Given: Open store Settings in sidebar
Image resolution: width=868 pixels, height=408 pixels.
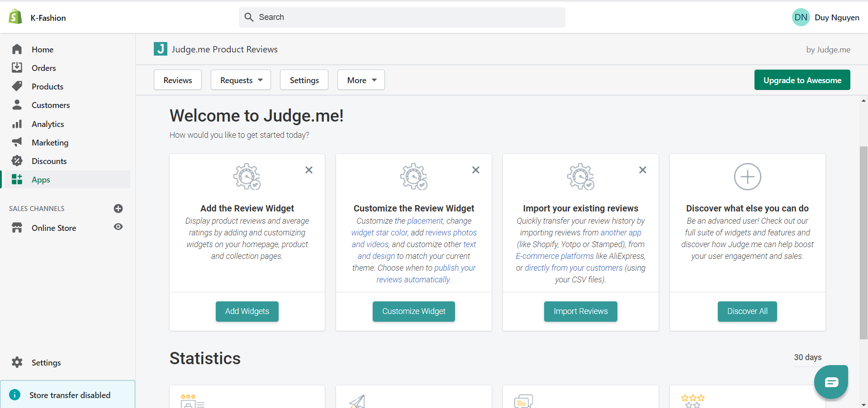Looking at the screenshot, I should coord(46,362).
